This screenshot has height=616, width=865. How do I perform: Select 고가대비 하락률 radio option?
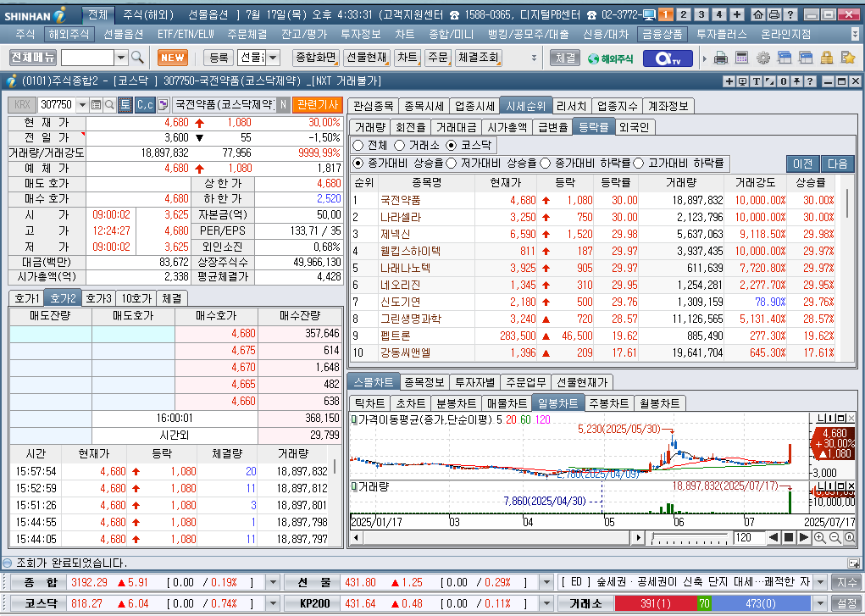(639, 164)
